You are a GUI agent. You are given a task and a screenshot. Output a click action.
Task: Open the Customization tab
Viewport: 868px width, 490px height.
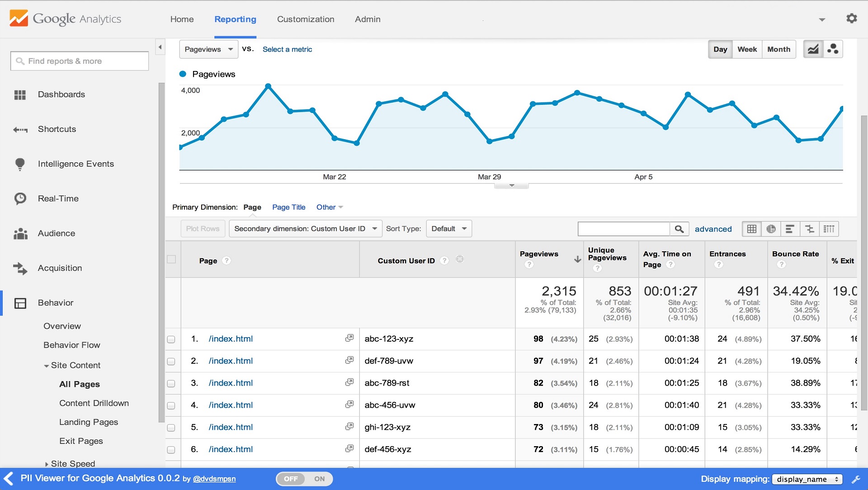click(x=306, y=19)
